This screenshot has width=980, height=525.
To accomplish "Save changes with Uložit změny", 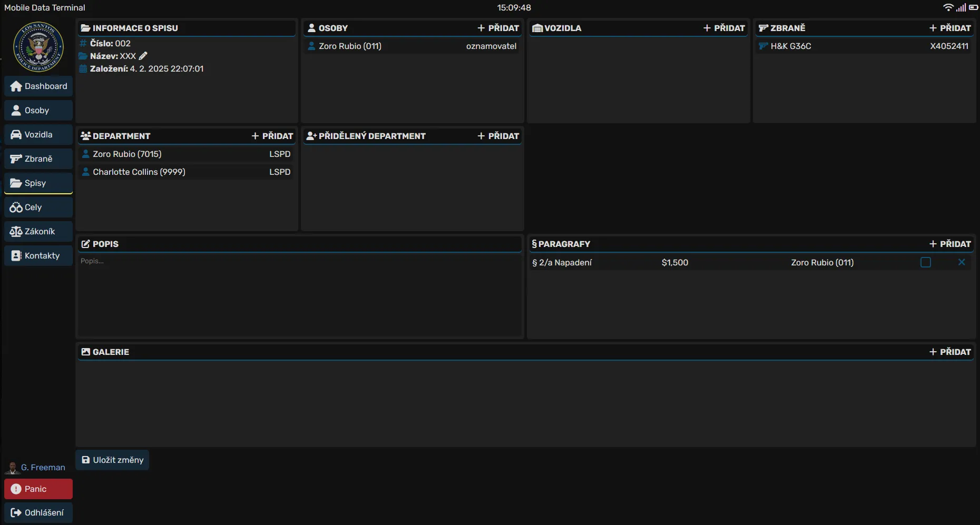I will pos(112,460).
